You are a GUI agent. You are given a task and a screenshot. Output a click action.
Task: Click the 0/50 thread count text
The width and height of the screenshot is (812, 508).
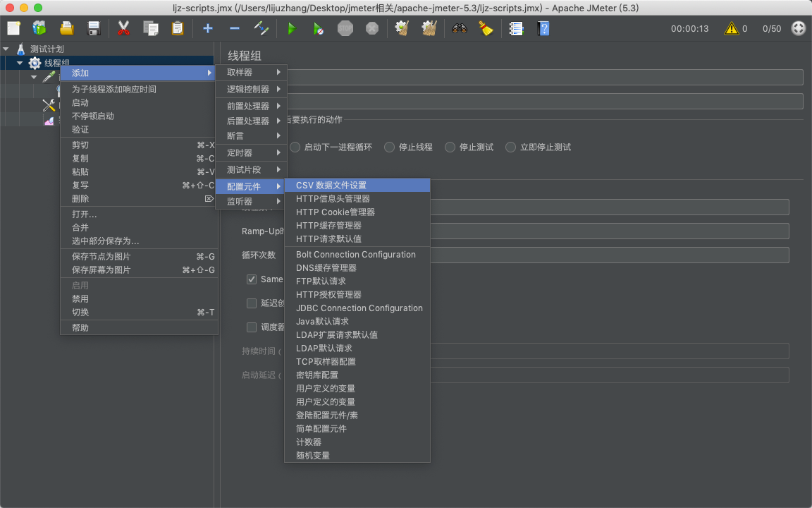[772, 29]
